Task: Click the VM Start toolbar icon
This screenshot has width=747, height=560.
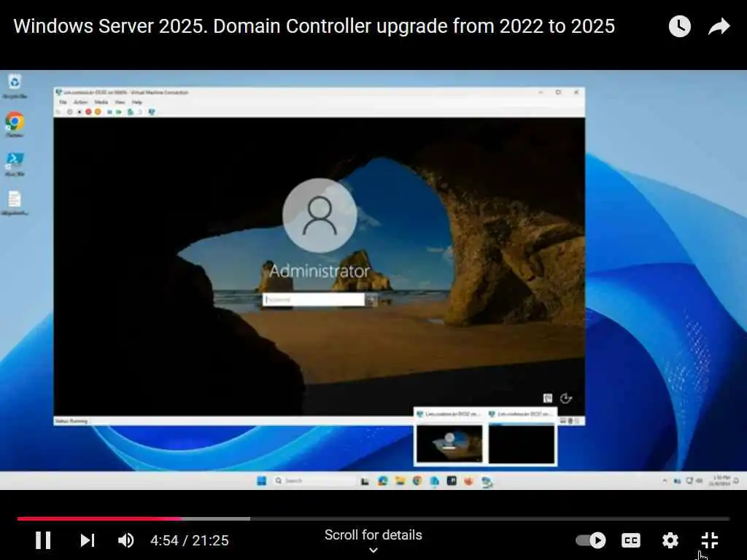Action: point(69,112)
